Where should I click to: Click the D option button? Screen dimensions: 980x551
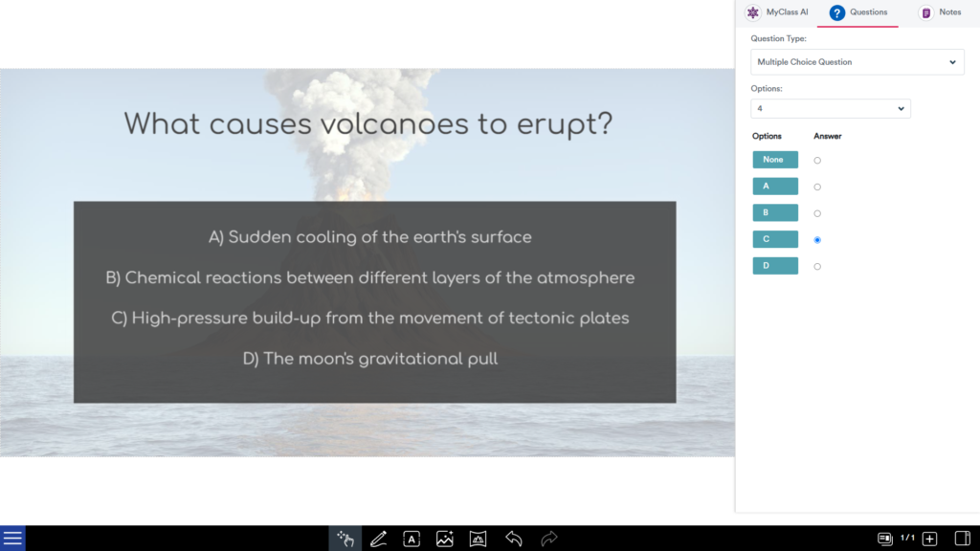coord(775,266)
